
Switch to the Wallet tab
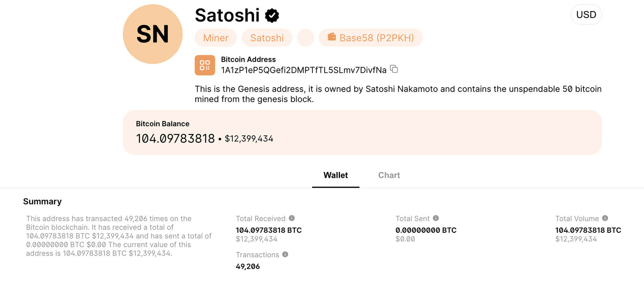336,175
